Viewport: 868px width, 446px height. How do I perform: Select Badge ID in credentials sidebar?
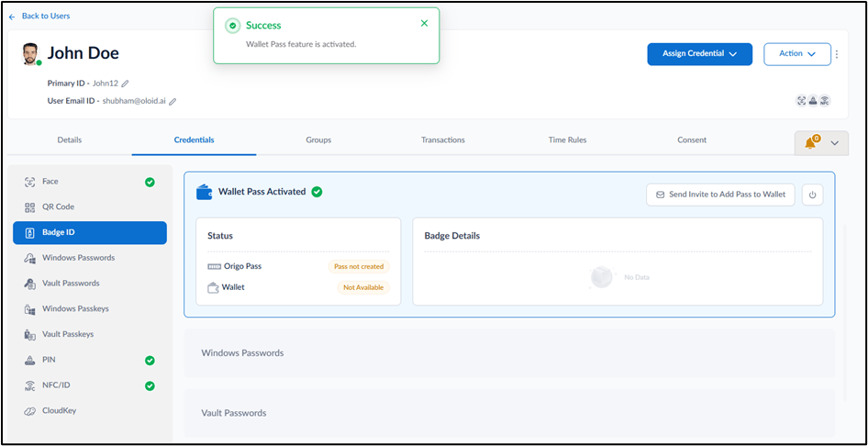(x=90, y=233)
